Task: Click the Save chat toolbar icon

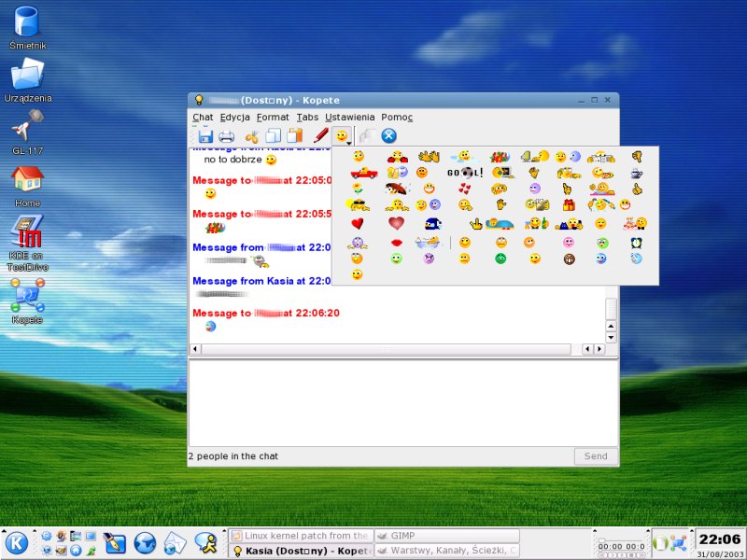Action: click(x=205, y=136)
